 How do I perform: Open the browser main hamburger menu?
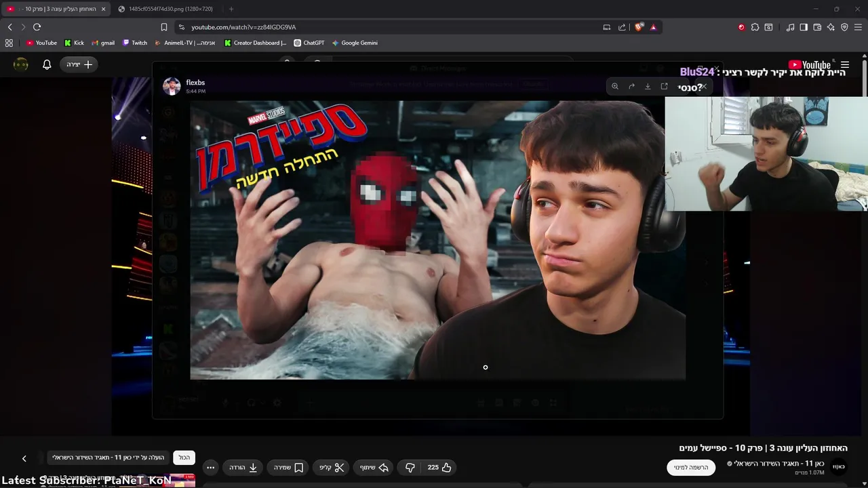click(x=859, y=27)
